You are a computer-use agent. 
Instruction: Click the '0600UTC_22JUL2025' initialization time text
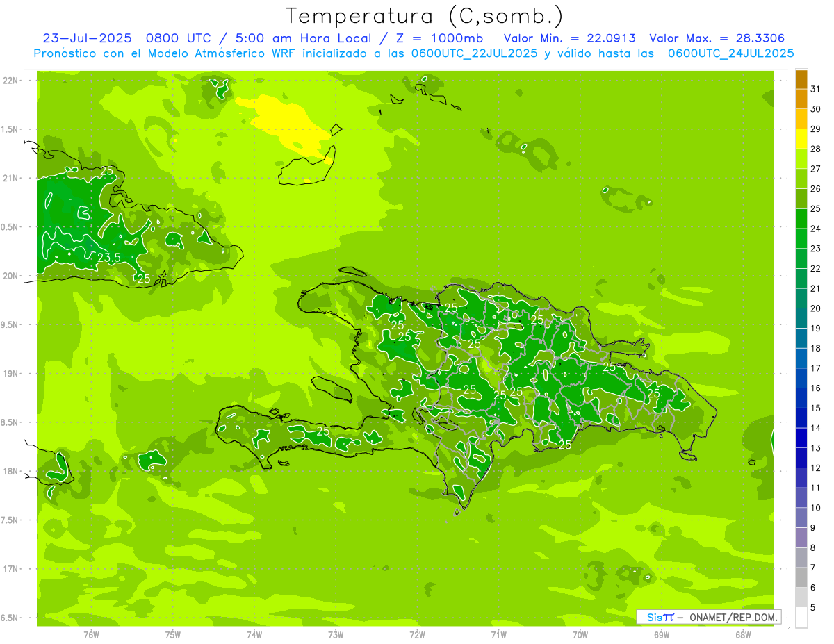[x=473, y=53]
